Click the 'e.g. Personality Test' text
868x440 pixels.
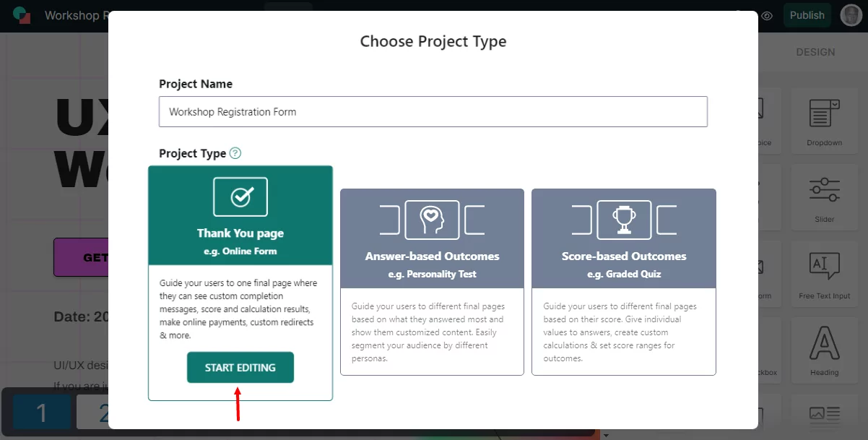click(x=432, y=274)
